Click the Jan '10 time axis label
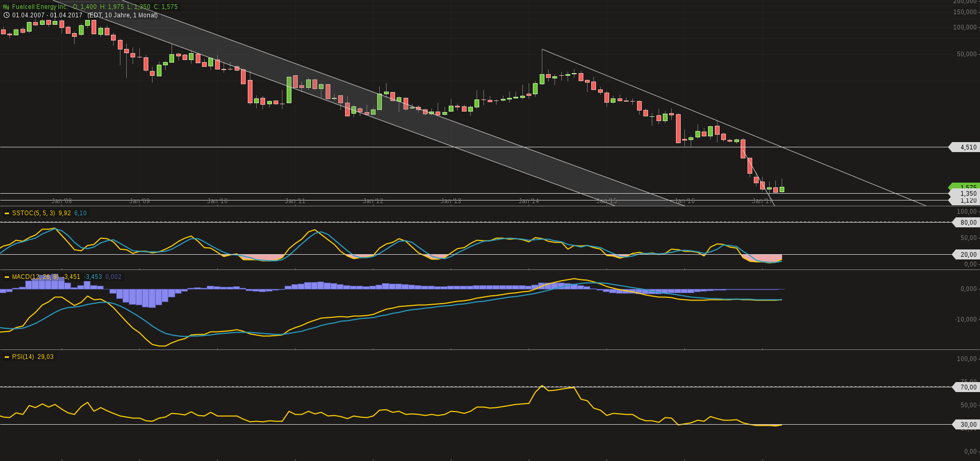The image size is (980, 461). [x=218, y=201]
